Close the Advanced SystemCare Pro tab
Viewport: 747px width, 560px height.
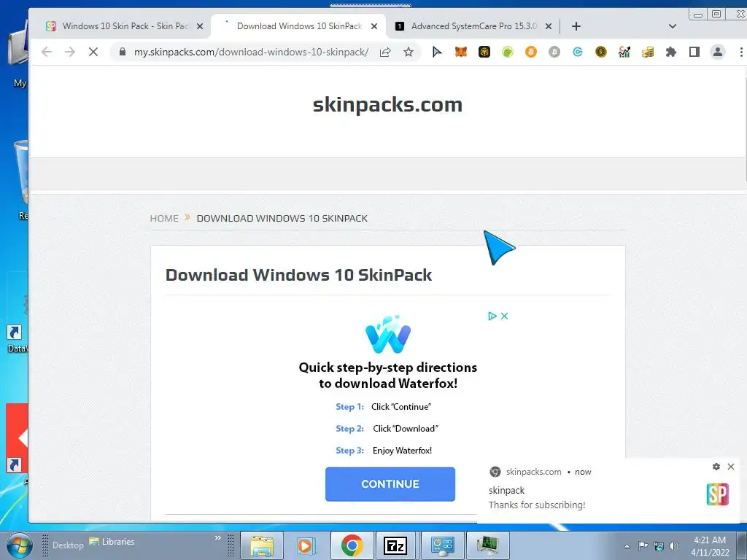(549, 26)
